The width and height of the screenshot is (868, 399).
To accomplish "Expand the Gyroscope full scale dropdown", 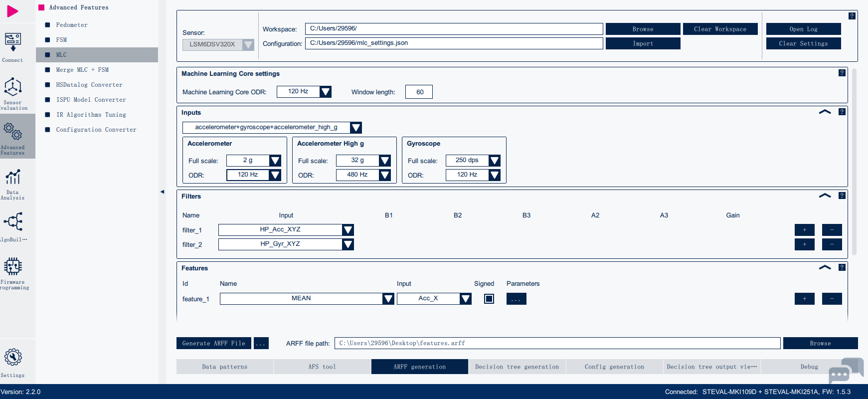I will pos(494,161).
